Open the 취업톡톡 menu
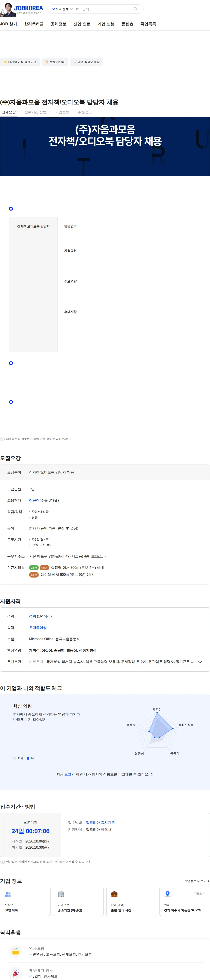210x980 pixels. (x=148, y=24)
